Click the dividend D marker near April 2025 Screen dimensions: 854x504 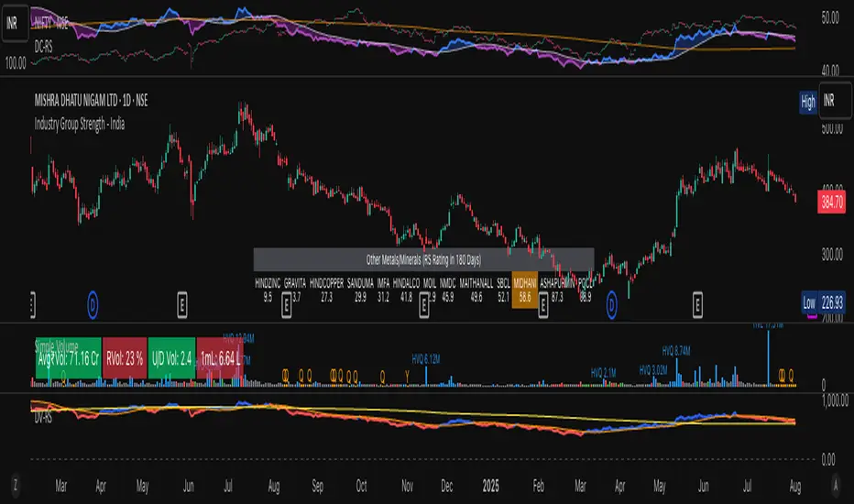click(x=611, y=305)
